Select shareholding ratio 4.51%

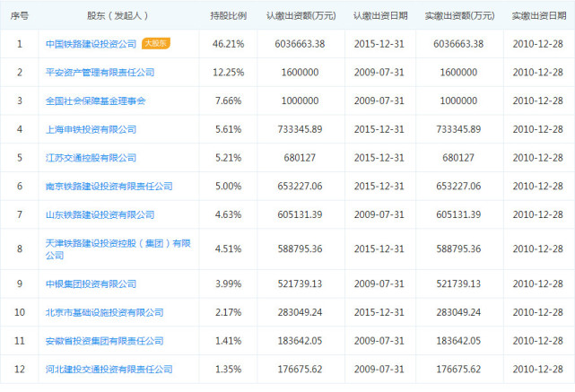tap(228, 249)
